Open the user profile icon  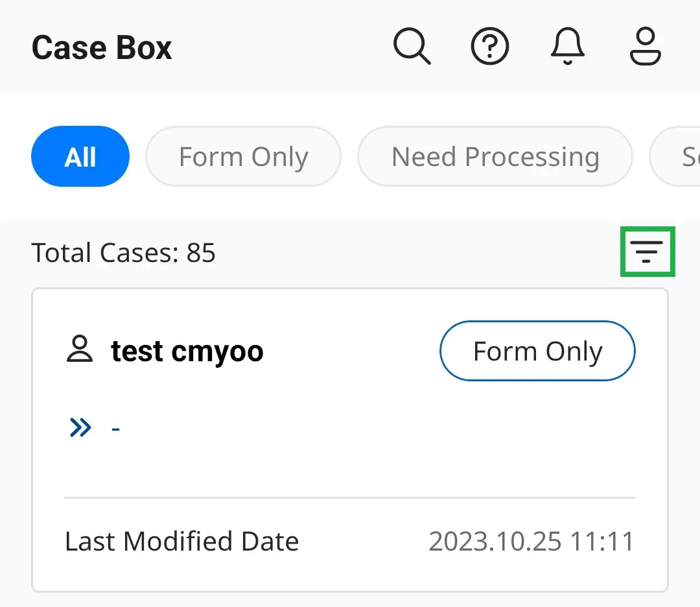[x=645, y=47]
